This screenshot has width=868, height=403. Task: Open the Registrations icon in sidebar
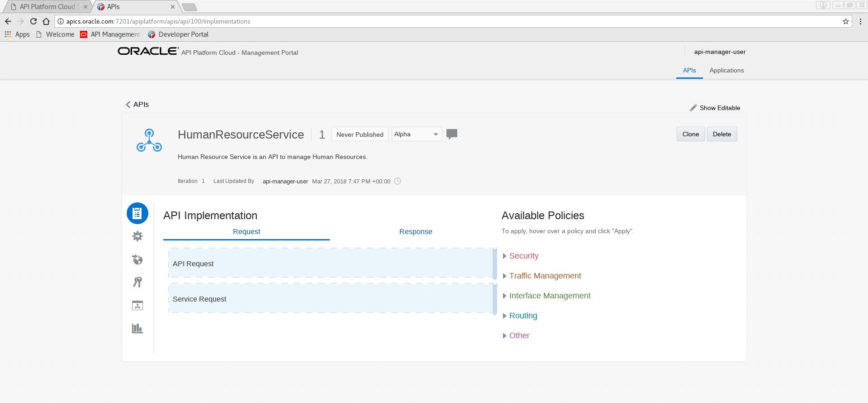(138, 306)
